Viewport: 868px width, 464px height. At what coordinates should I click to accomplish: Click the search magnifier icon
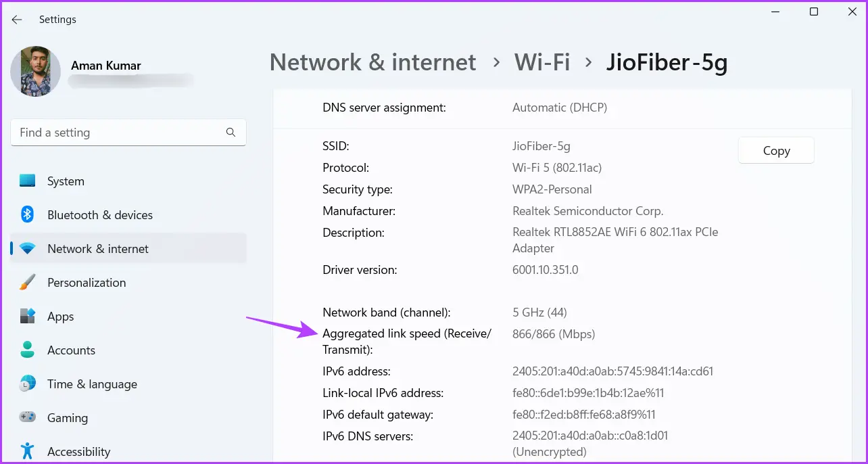coord(231,133)
